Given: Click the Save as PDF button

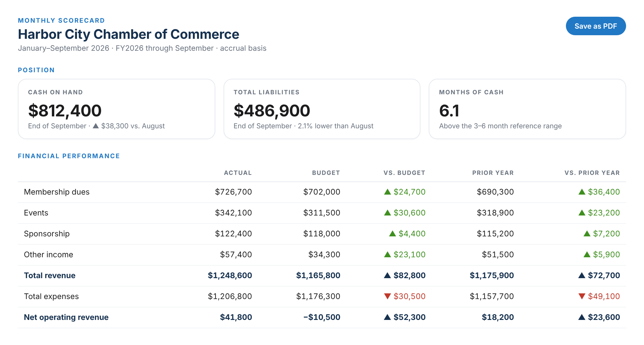Looking at the screenshot, I should [596, 26].
